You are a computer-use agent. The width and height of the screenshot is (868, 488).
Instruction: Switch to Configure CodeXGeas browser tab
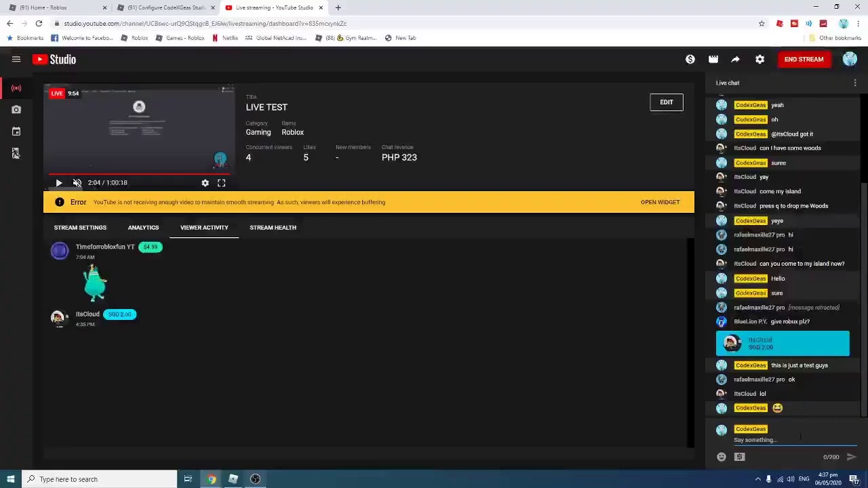[166, 7]
